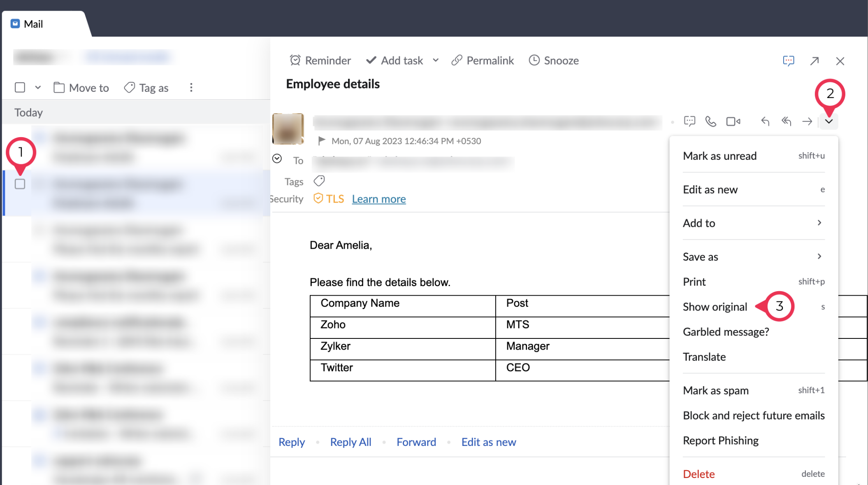This screenshot has height=485, width=868.
Task: Add a tag using the Tags icon
Action: [x=319, y=181]
